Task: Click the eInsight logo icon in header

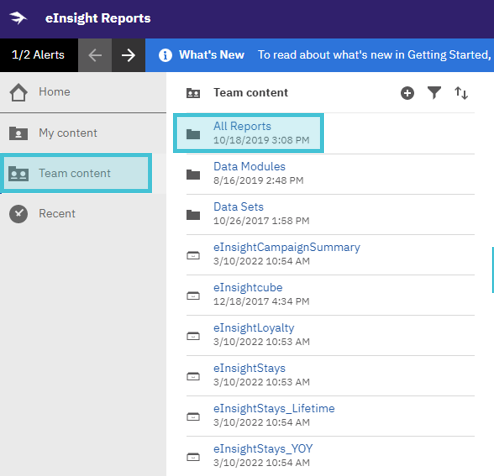Action: click(x=18, y=18)
